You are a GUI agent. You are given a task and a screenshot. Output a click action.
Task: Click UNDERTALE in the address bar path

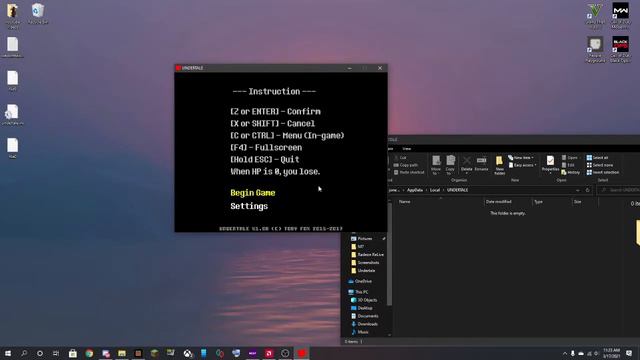coord(457,190)
